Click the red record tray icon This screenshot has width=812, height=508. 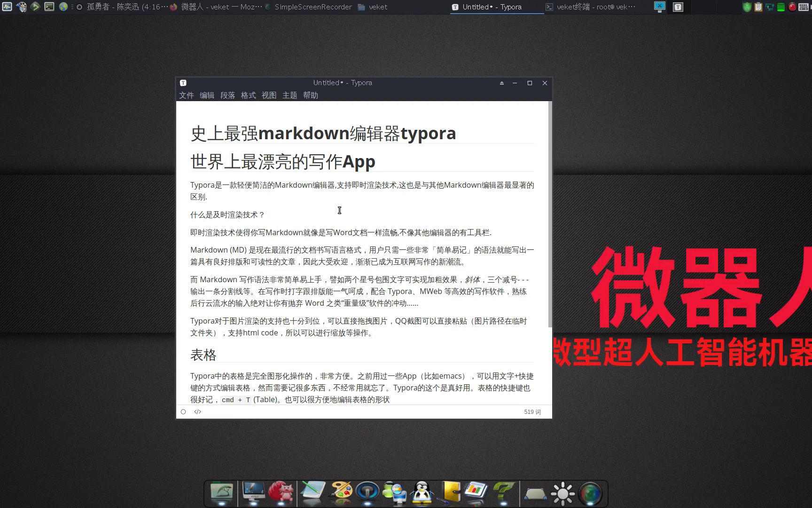tap(792, 7)
